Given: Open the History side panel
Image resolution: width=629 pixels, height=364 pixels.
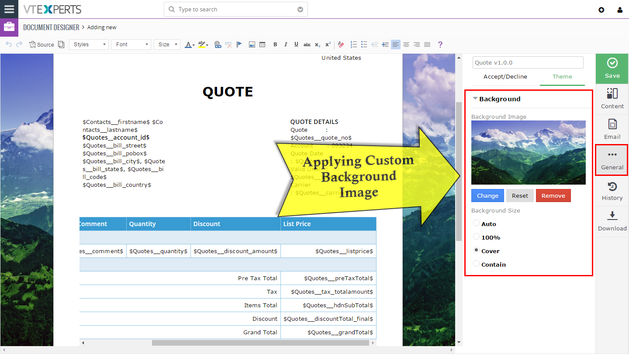Looking at the screenshot, I should pyautogui.click(x=612, y=191).
